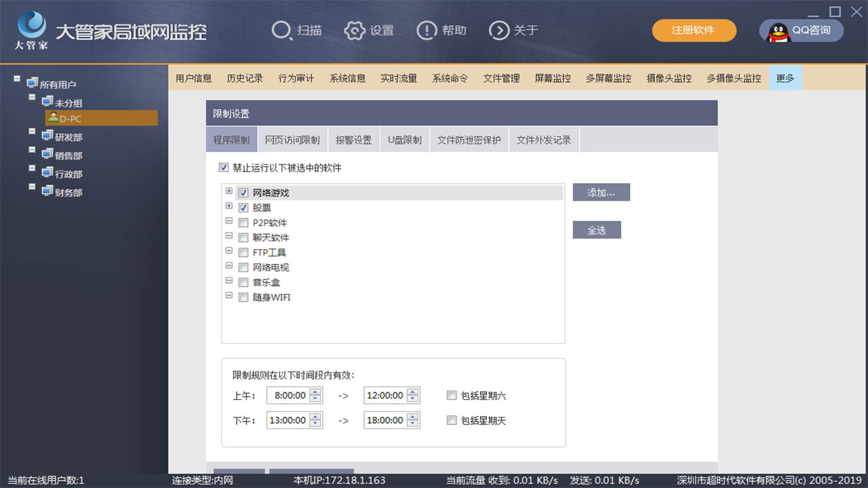Increase the 8:00:00 time with stepper arrow

click(x=317, y=392)
